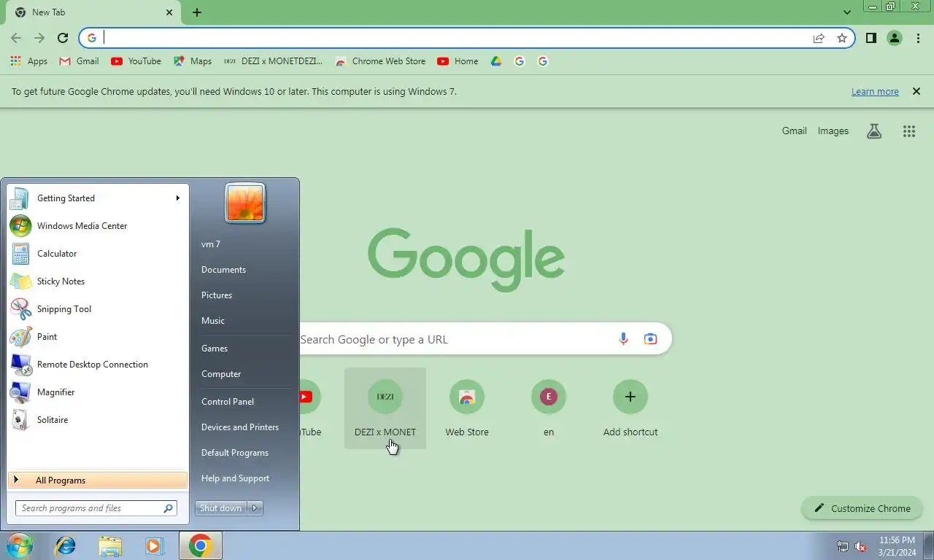Open the Windows Start orb

[20, 545]
